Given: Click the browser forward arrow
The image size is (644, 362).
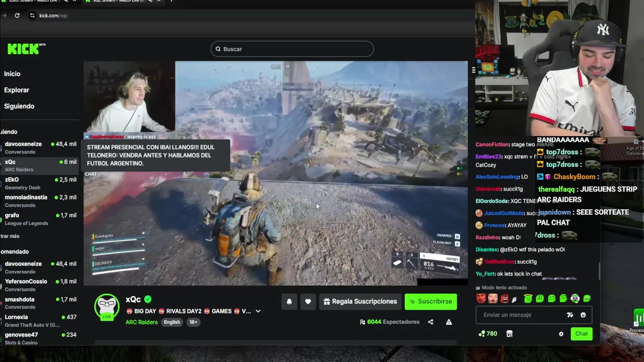Looking at the screenshot, I should point(4,16).
